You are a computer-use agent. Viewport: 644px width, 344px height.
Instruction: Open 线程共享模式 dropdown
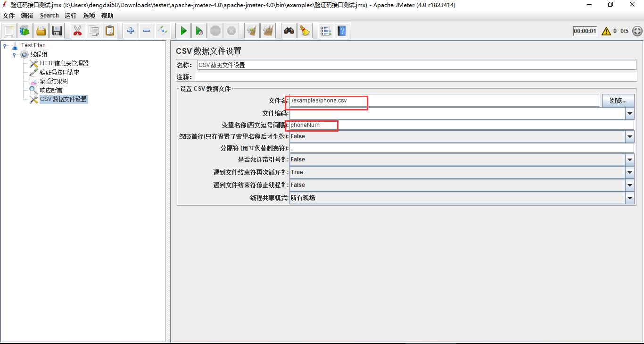tap(630, 198)
